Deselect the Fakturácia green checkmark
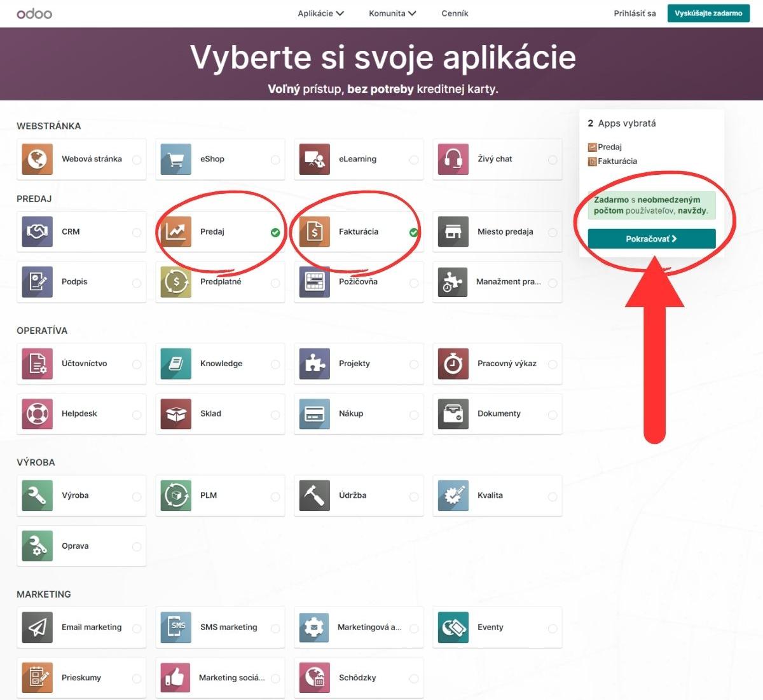This screenshot has width=763, height=700. point(414,233)
